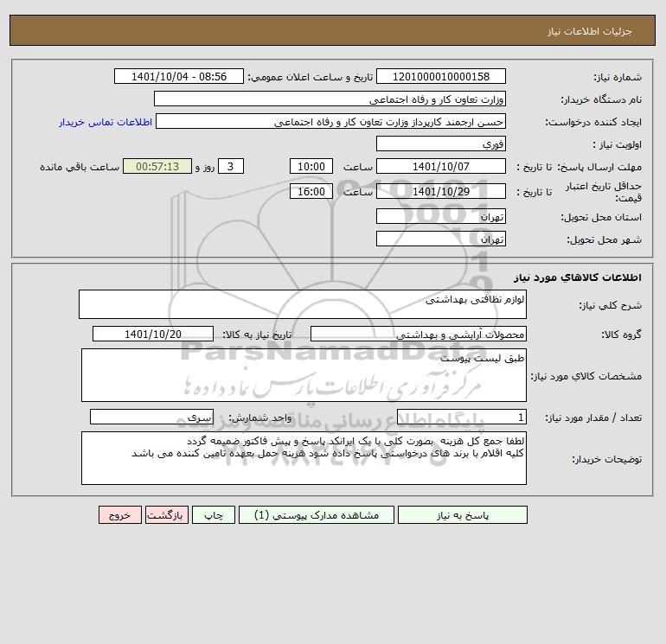The width and height of the screenshot is (666, 644).
Task: Click delivery province field 'تهران'
Action: click(x=441, y=216)
